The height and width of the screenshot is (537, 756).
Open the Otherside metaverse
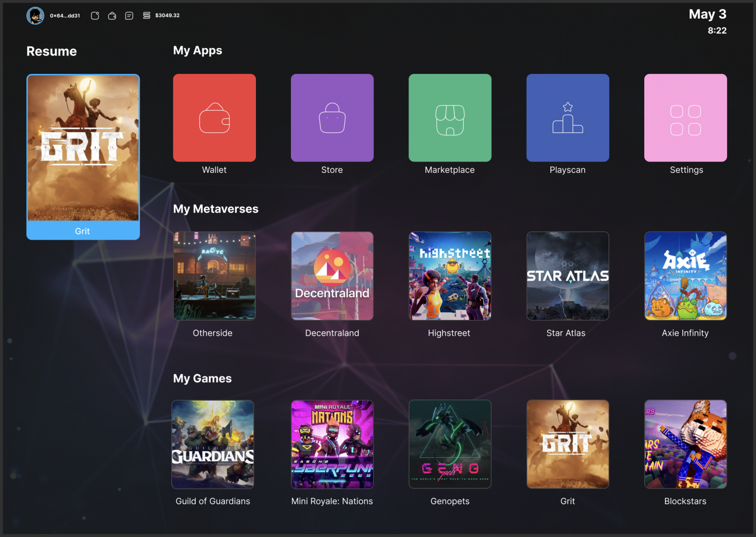214,276
